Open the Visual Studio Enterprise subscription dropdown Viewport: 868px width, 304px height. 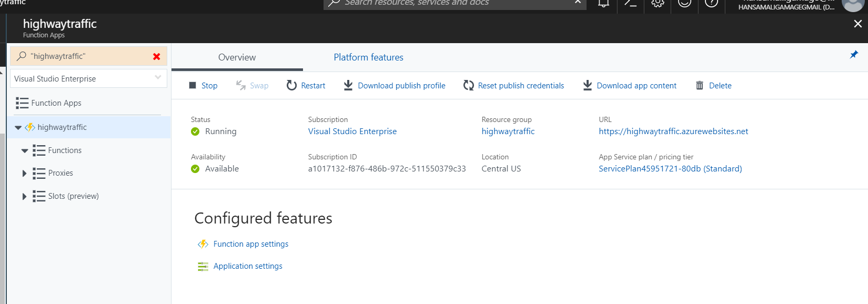coord(88,78)
